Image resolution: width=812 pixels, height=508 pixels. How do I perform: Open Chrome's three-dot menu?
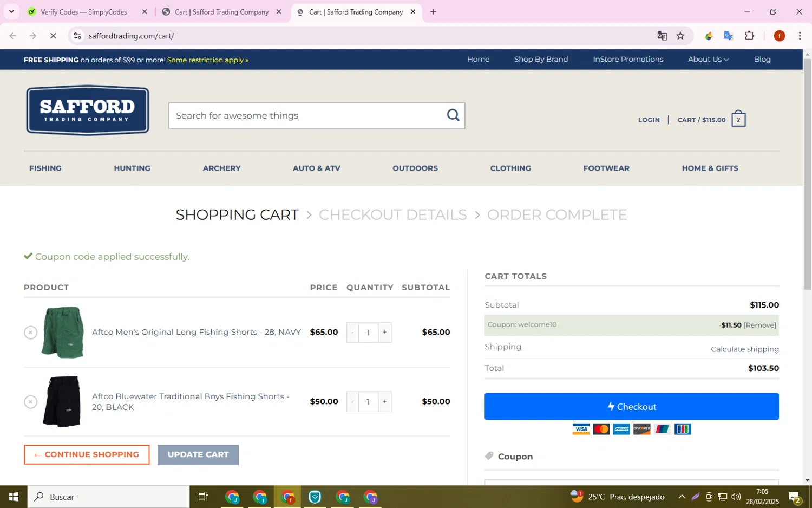pyautogui.click(x=800, y=36)
